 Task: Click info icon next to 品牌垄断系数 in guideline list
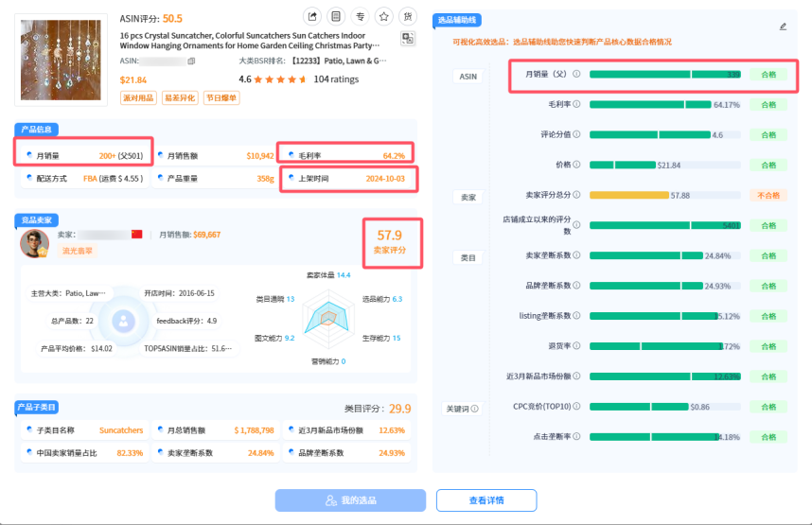[576, 286]
